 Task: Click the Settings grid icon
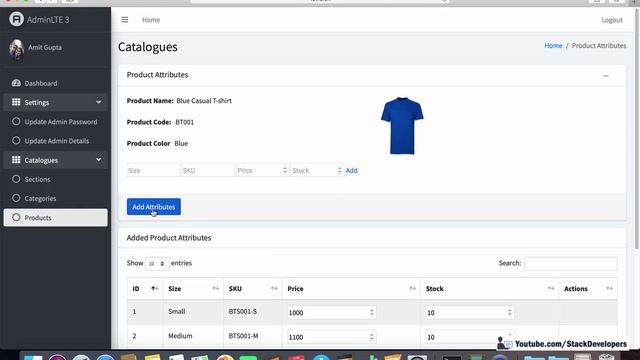click(16, 102)
